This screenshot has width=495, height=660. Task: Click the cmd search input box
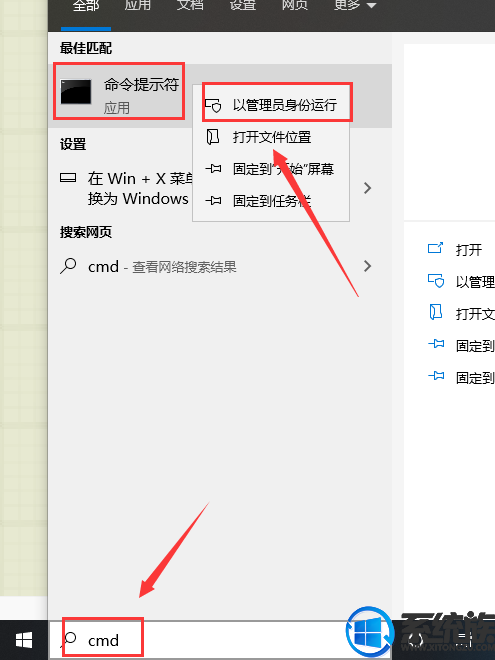pyautogui.click(x=219, y=640)
